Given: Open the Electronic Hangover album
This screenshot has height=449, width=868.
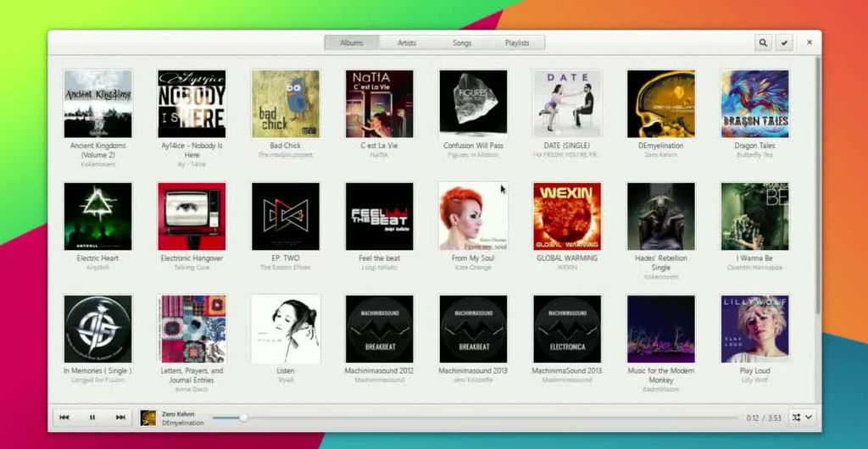Looking at the screenshot, I should [x=192, y=216].
